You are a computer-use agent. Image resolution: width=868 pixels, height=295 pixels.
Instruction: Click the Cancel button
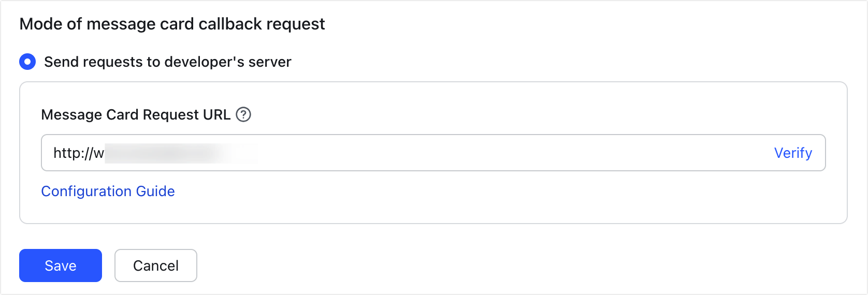click(155, 265)
